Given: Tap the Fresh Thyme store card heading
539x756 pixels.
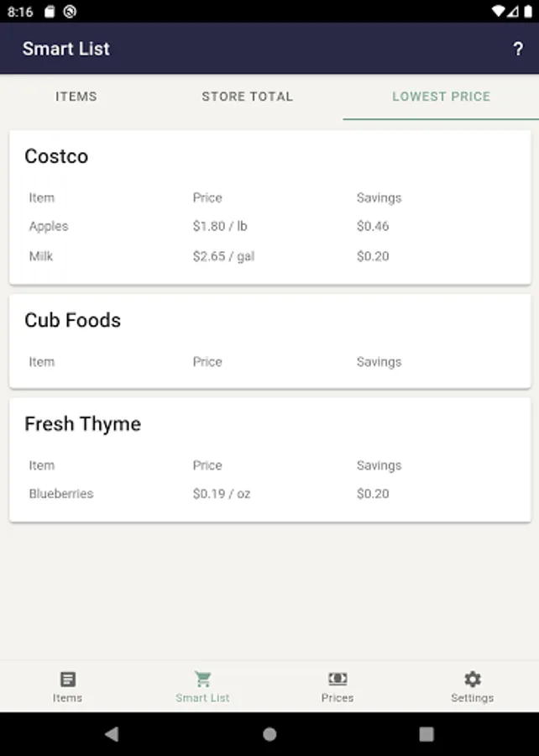Looking at the screenshot, I should [x=82, y=423].
